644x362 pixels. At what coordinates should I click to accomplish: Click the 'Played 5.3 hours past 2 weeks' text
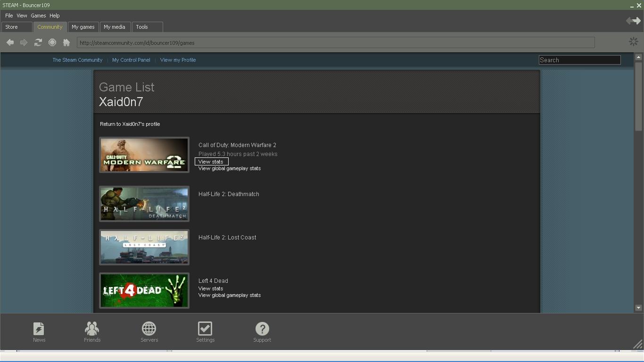coord(238,154)
